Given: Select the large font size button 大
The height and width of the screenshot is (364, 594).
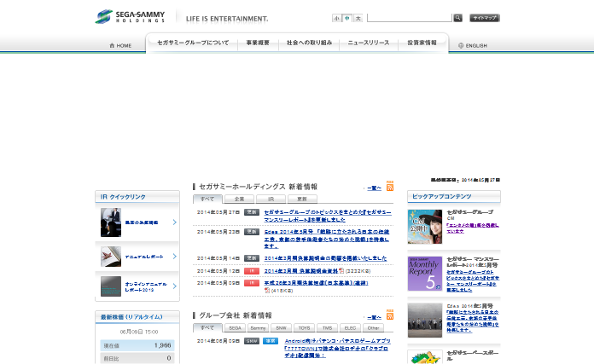Looking at the screenshot, I should [358, 18].
